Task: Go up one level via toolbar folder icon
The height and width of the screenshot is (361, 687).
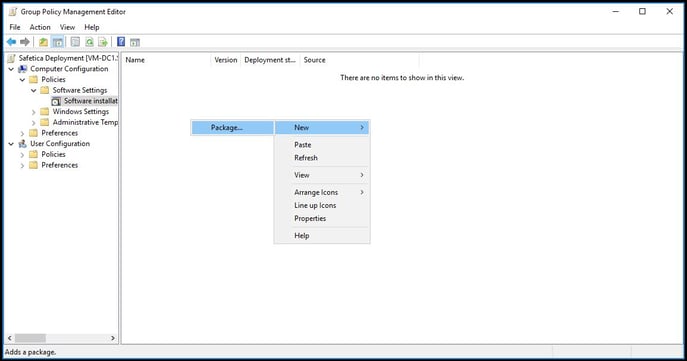Action: pyautogui.click(x=43, y=42)
